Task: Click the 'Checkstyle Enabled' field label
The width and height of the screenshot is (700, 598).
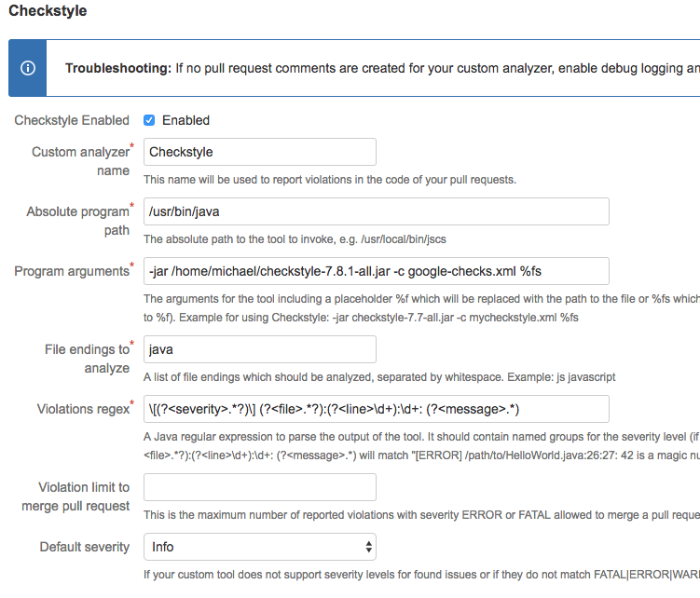Action: point(72,120)
